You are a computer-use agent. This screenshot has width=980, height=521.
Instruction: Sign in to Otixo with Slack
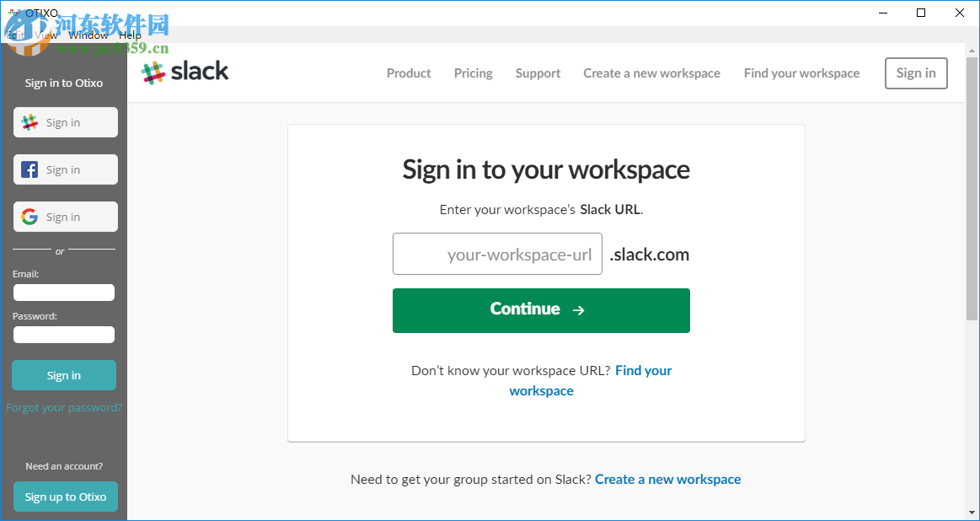[x=65, y=122]
